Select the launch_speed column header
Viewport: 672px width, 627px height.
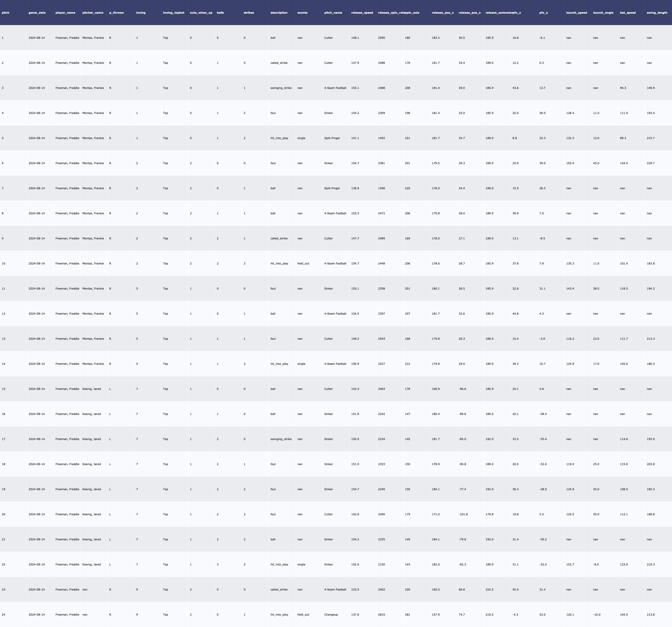tap(576, 13)
